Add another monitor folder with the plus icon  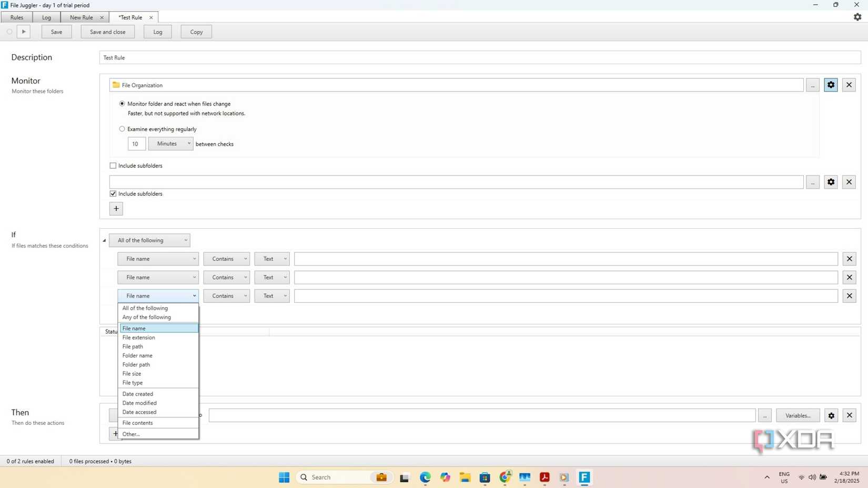pyautogui.click(x=116, y=208)
